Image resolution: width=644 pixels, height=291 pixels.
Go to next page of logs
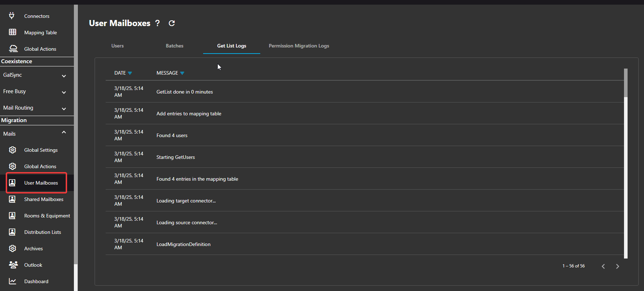(x=617, y=266)
